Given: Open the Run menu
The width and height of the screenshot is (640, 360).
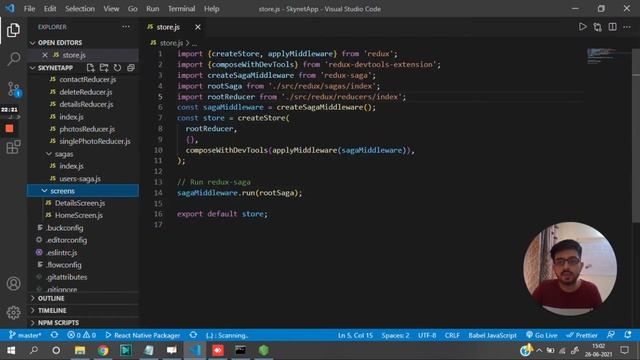Looking at the screenshot, I should tap(153, 9).
